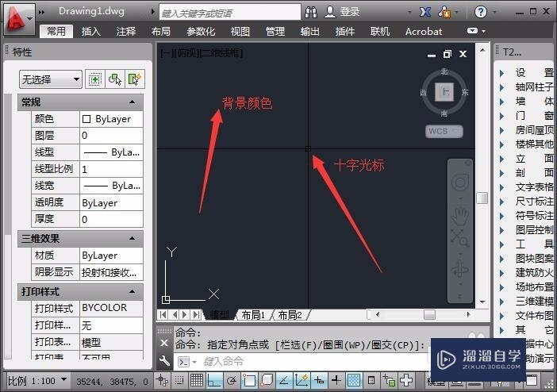Expand the 房间屋顶 menu in T20 panel
Image resolution: width=557 pixels, height=392 pixels.
[x=502, y=130]
